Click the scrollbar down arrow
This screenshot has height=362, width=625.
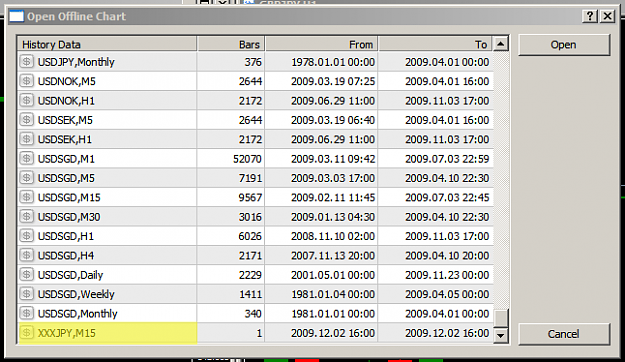(x=501, y=335)
